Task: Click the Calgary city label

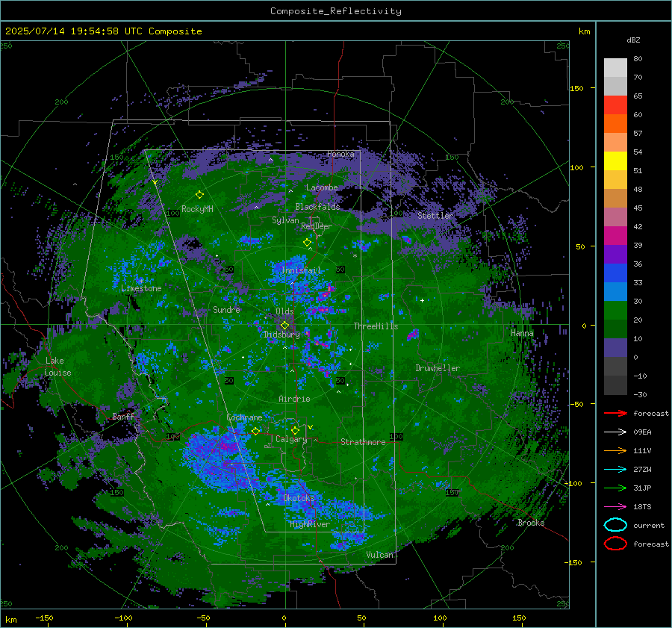Action: (291, 439)
